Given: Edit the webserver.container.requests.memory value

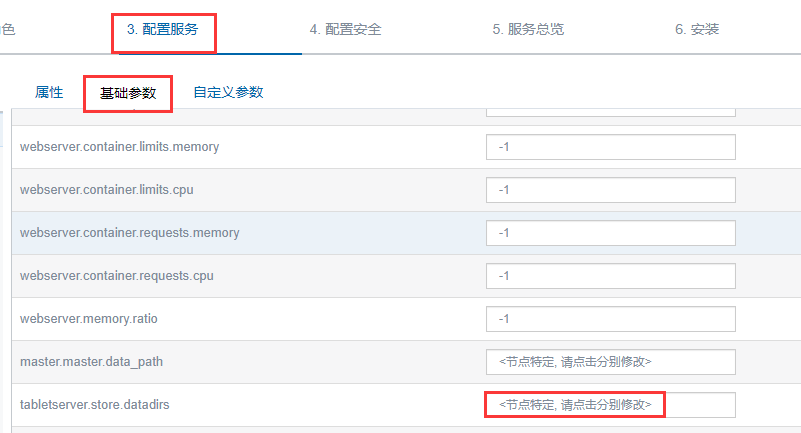Looking at the screenshot, I should [610, 233].
